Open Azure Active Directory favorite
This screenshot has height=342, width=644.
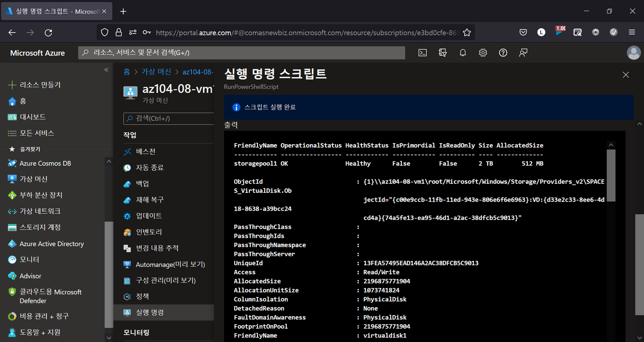click(46, 244)
